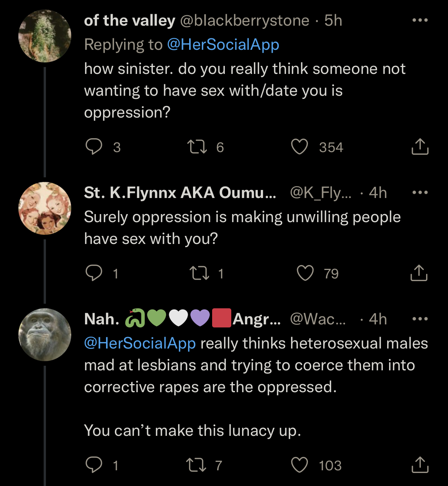Screen dimensions: 448x486
Task: Open @HerSocialApp mention in bottom tweet
Action: coord(140,343)
